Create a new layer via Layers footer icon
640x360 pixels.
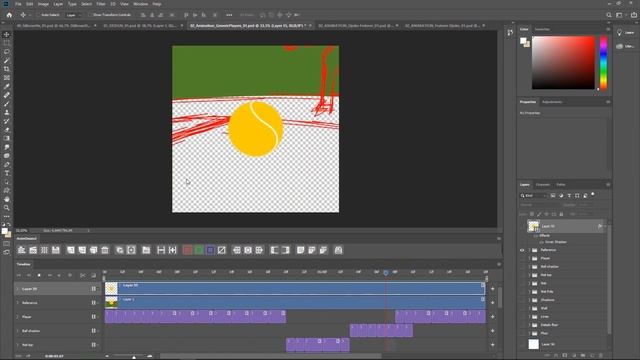coord(592,356)
